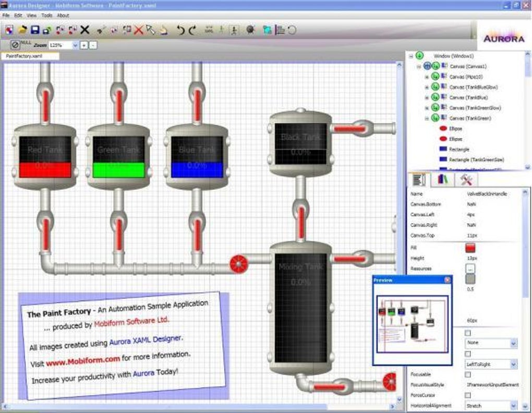Select the arrow pointer tool
The width and height of the screenshot is (532, 413).
pyautogui.click(x=151, y=30)
